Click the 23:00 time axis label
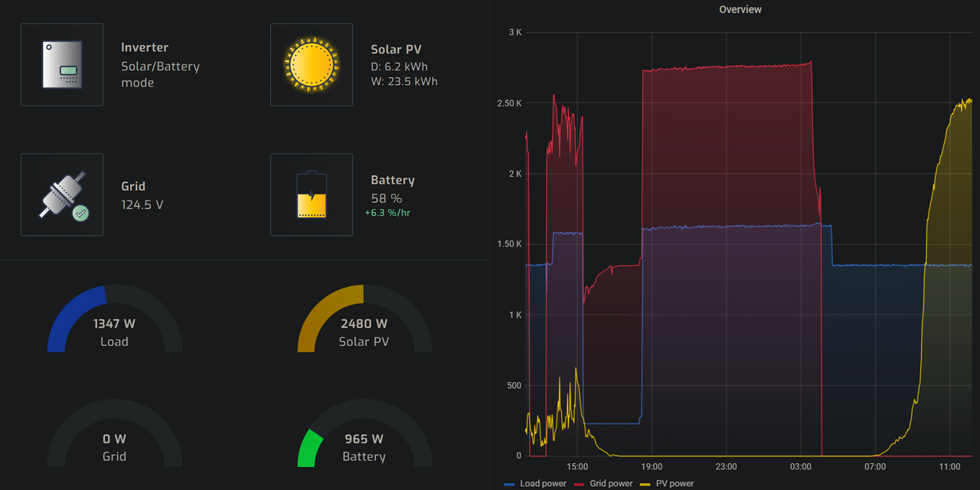Screen dimensions: 980x490 click(726, 467)
